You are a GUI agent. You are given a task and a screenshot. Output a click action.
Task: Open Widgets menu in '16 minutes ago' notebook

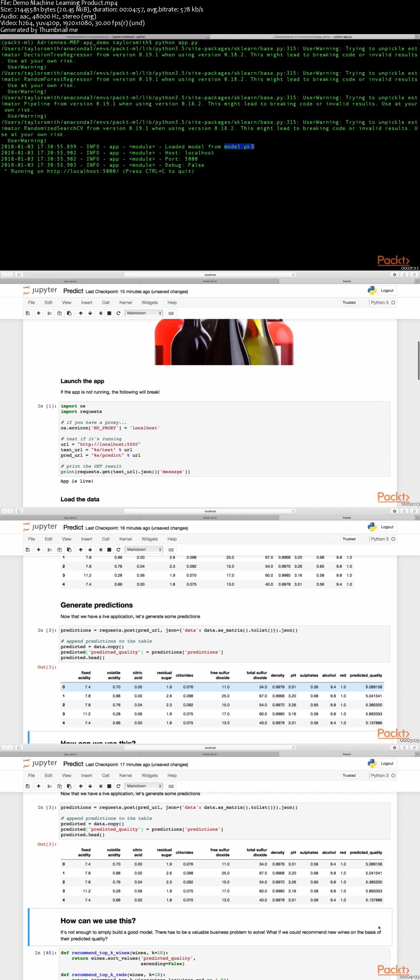tap(150, 539)
